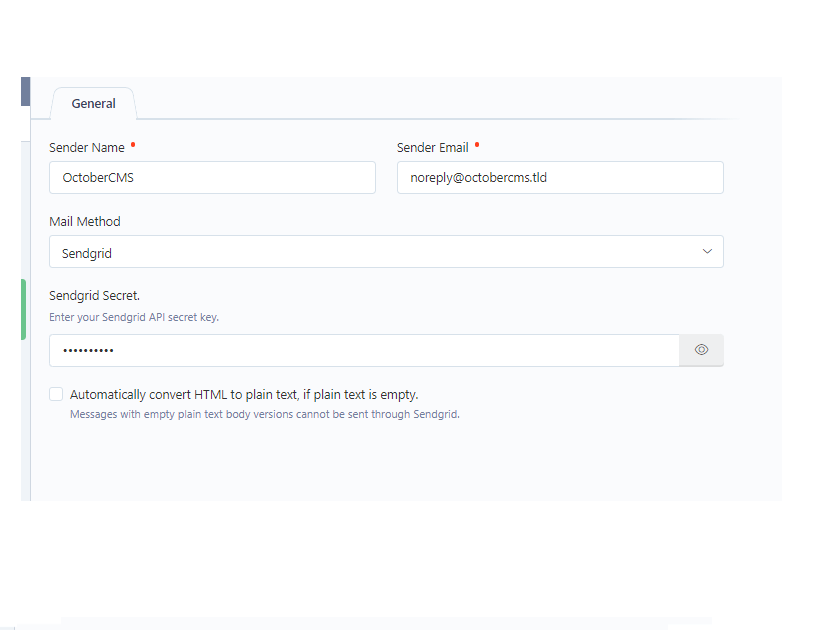This screenshot has height=630, width=838.
Task: Toggle via the 'Automatically convert HTML' label text
Action: click(244, 395)
